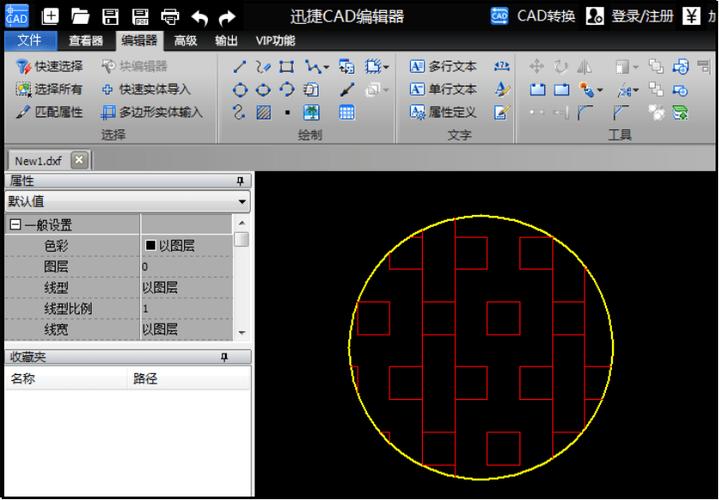This screenshot has width=719, height=500.
Task: Select the hatch fill tool
Action: click(x=264, y=112)
